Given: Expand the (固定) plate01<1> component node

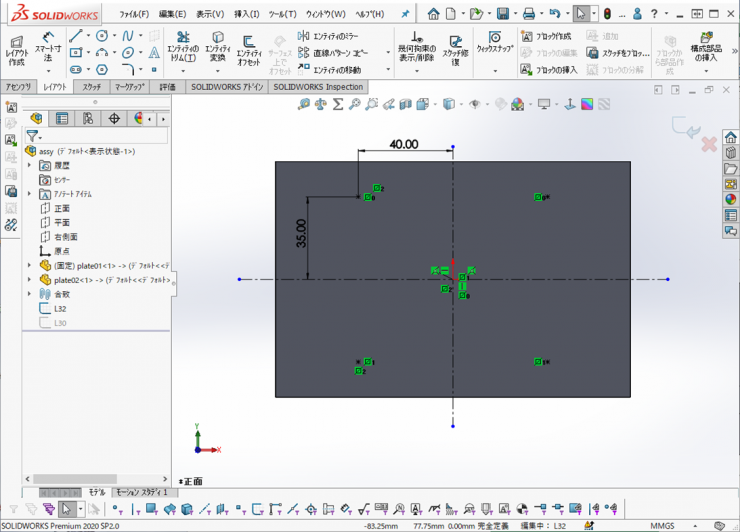Looking at the screenshot, I should (30, 266).
